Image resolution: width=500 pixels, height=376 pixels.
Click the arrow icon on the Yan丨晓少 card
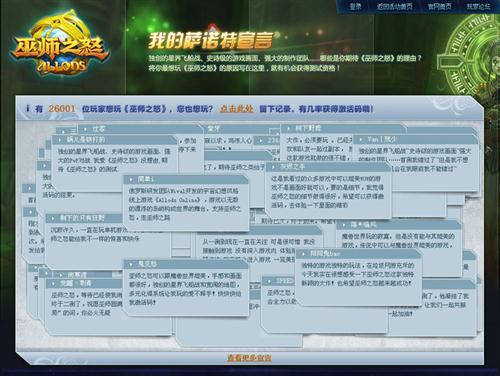(x=361, y=139)
